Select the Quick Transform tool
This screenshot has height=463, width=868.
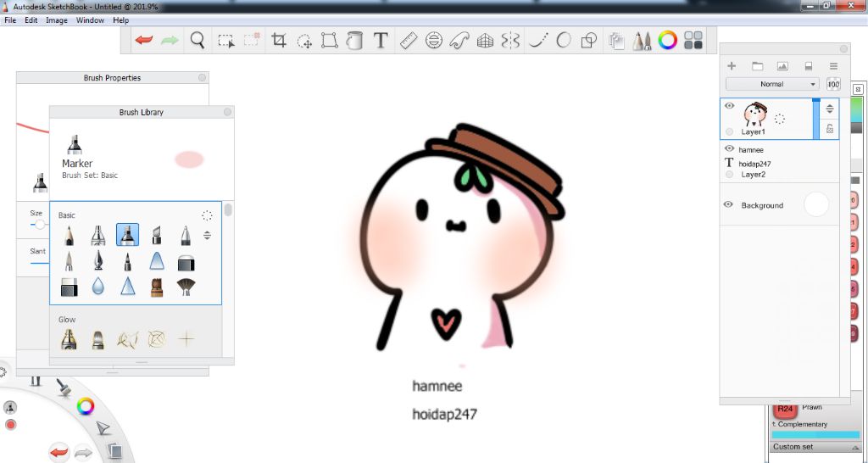(x=304, y=41)
